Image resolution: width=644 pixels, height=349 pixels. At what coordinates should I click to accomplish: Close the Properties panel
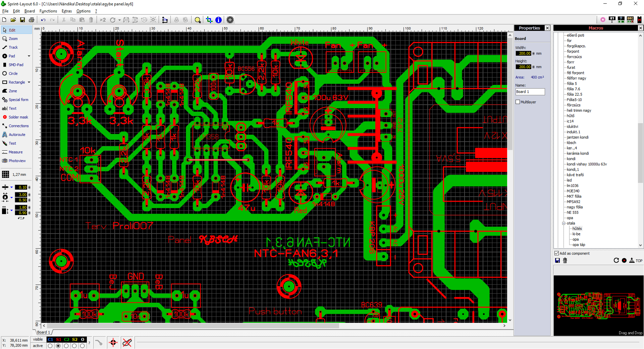(x=547, y=28)
